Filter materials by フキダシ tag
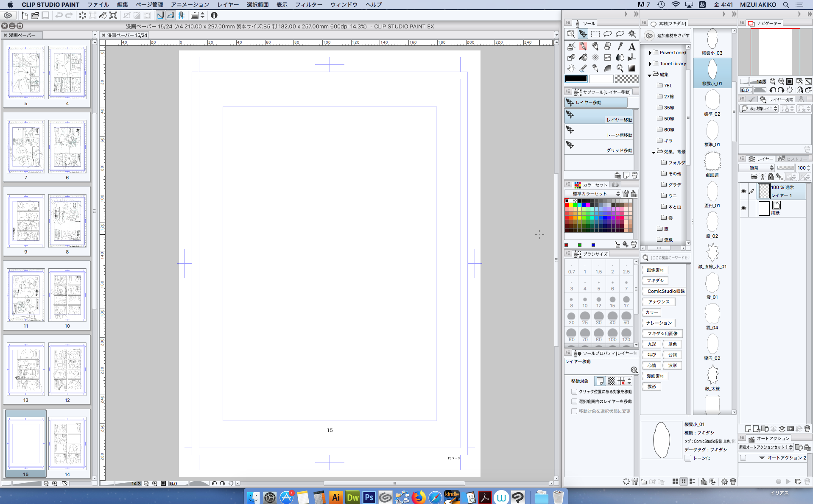 click(x=655, y=281)
